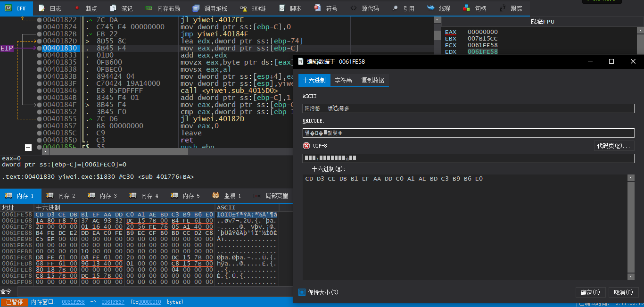The image size is (644, 307).
Task: Toggle breakpoint dot at address 00401857
Action: [39, 126]
